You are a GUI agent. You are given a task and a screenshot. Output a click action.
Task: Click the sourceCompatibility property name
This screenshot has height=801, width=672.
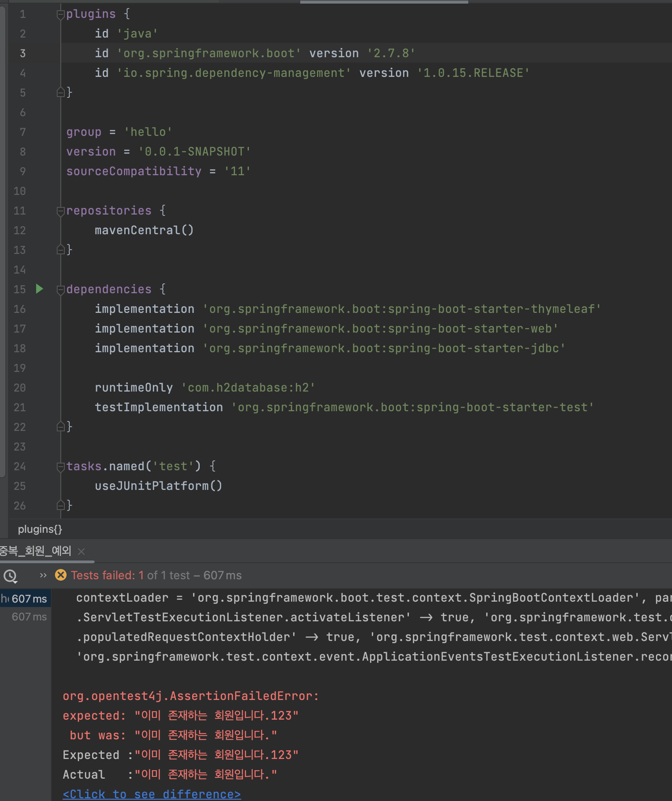(134, 171)
